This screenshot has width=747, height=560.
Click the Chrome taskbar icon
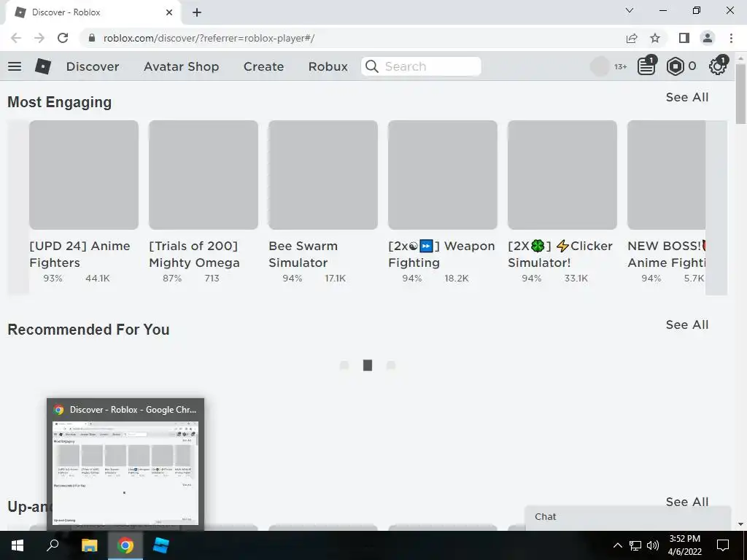(x=125, y=545)
